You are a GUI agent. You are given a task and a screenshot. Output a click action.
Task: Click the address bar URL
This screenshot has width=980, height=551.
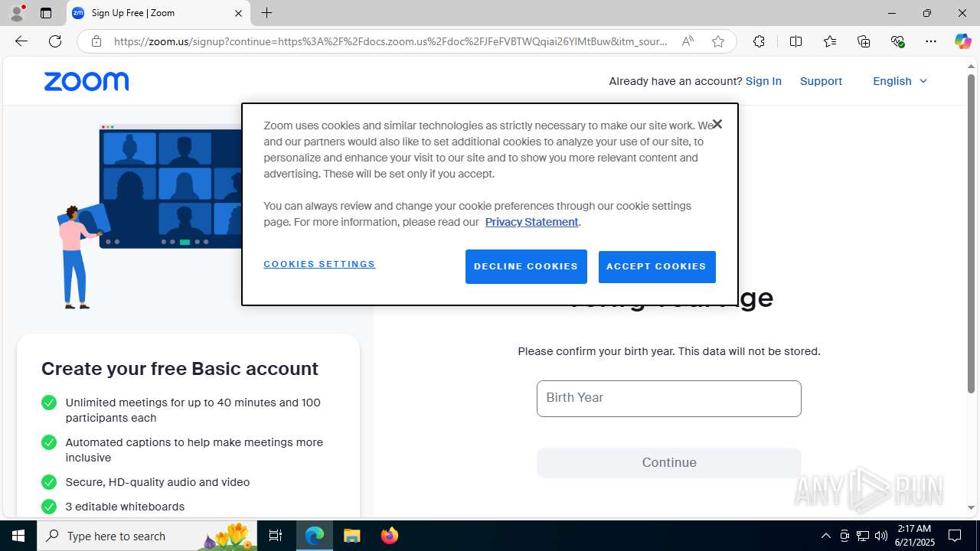coord(390,41)
